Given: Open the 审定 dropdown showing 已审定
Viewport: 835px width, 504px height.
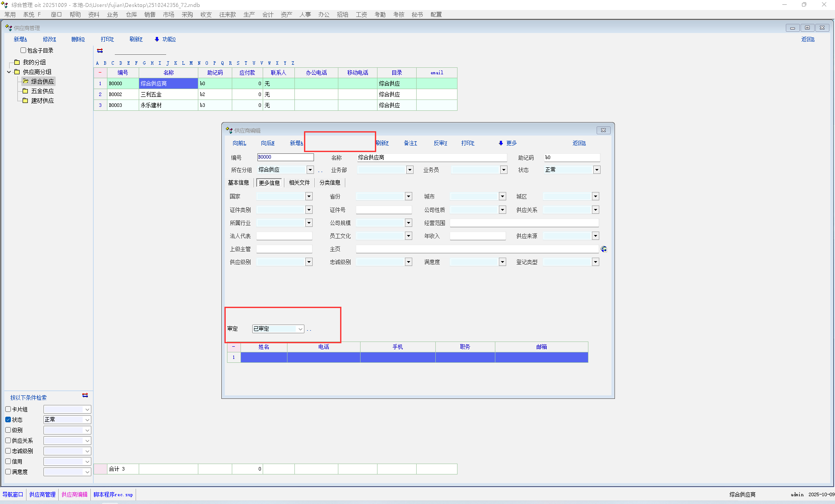Looking at the screenshot, I should pos(300,329).
